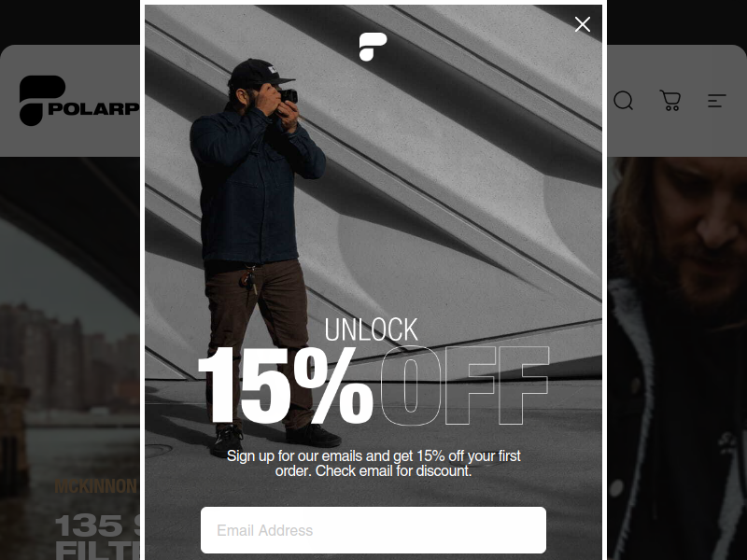Screen dimensions: 747x560
Task: Click the camera held by the photographer
Action: 289,97
